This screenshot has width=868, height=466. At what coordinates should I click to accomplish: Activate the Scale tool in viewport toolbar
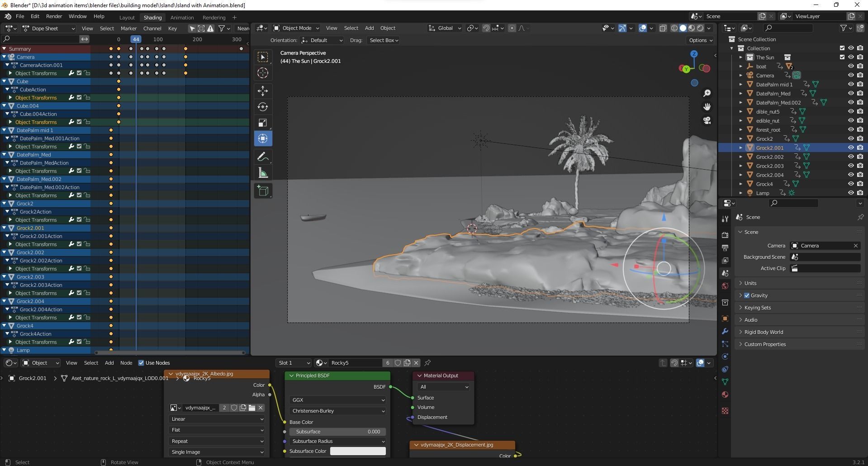263,123
